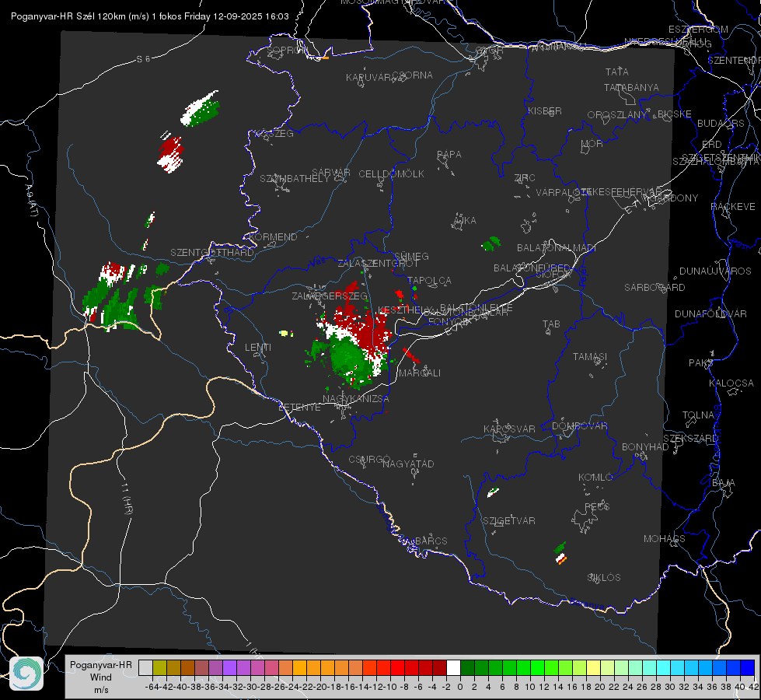Image resolution: width=761 pixels, height=700 pixels.
Task: Click the BONYHÁD city label
Action: pos(645,447)
